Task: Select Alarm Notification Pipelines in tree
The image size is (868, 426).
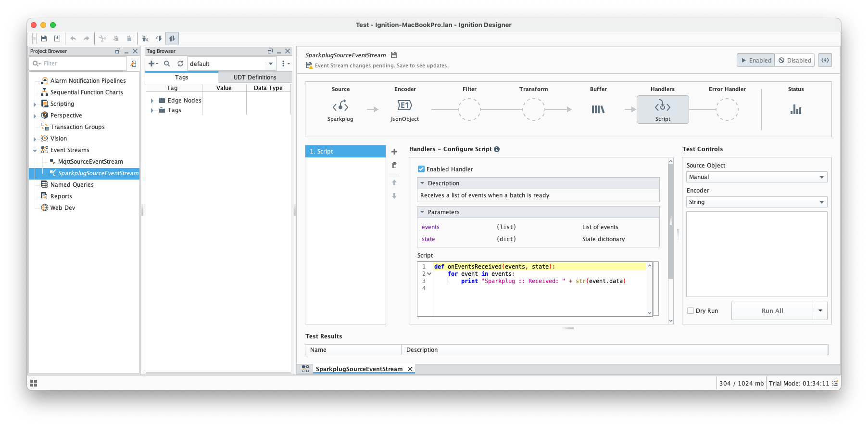Action: 88,81
